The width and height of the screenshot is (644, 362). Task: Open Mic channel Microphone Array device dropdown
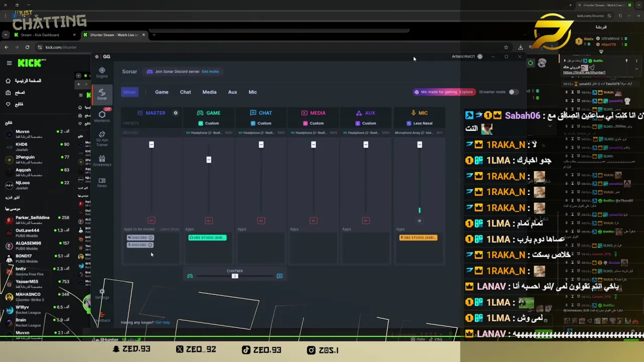tap(419, 133)
